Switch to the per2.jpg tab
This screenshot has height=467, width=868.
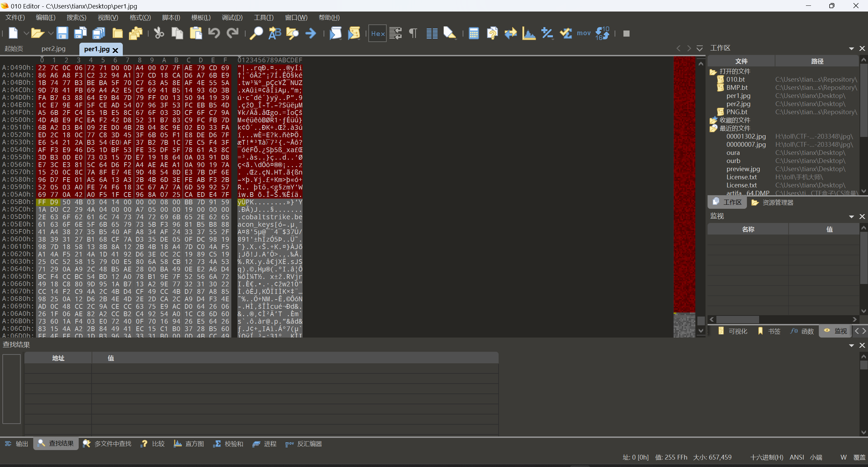(53, 49)
